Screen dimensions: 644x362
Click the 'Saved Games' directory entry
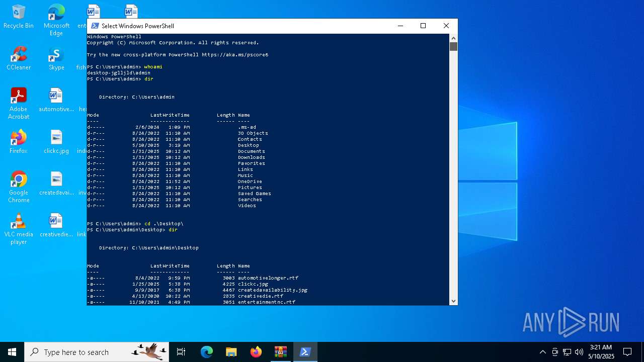click(255, 194)
